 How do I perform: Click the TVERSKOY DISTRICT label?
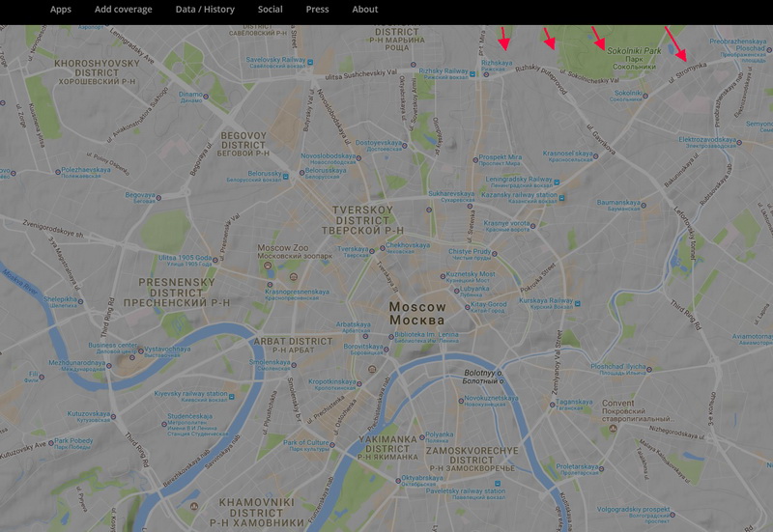[363, 220]
